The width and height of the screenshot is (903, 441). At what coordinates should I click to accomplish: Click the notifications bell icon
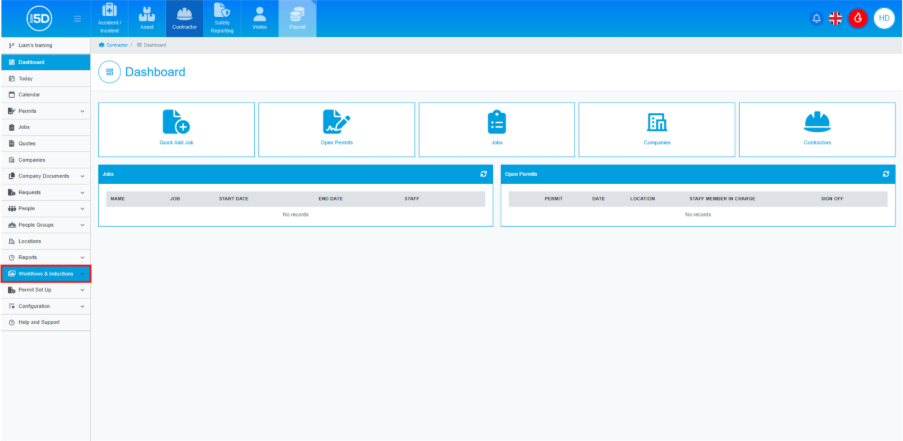[x=816, y=18]
